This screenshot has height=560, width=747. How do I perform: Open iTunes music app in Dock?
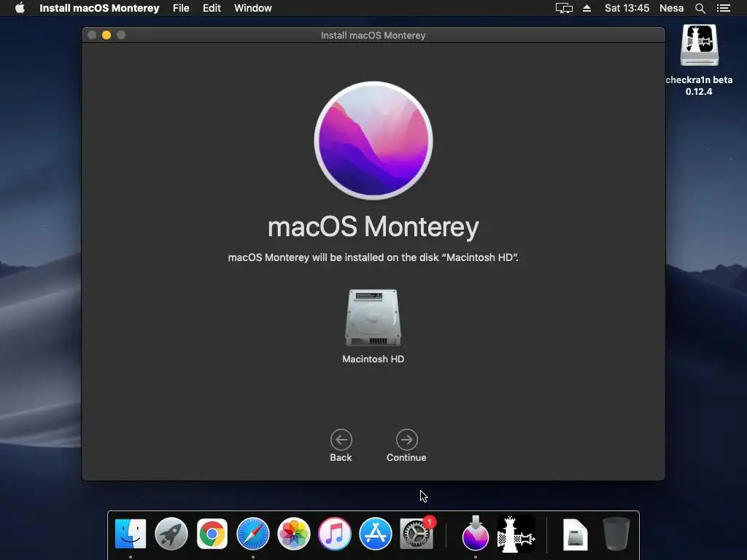pyautogui.click(x=334, y=534)
